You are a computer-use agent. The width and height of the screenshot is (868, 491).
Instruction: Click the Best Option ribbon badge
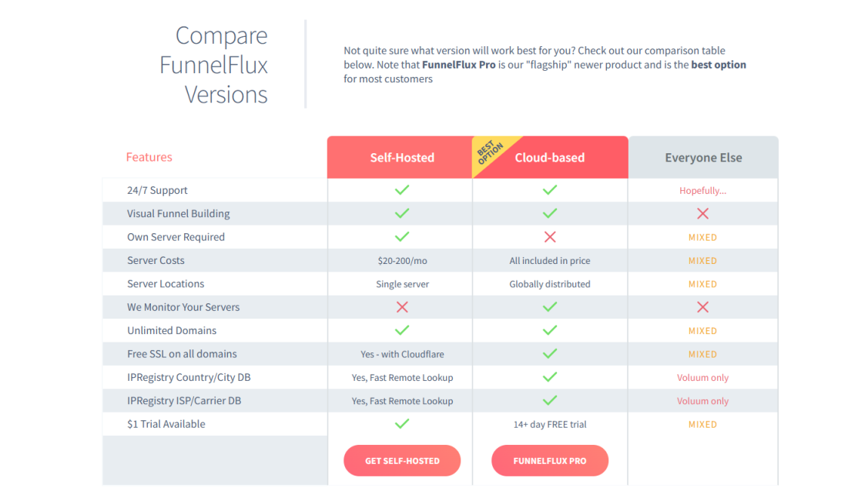click(488, 153)
